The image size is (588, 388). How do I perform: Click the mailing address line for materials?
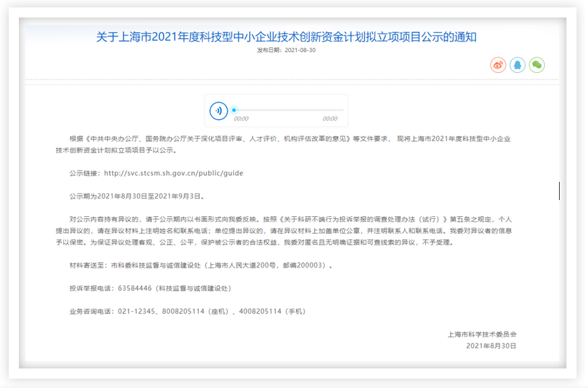point(201,265)
